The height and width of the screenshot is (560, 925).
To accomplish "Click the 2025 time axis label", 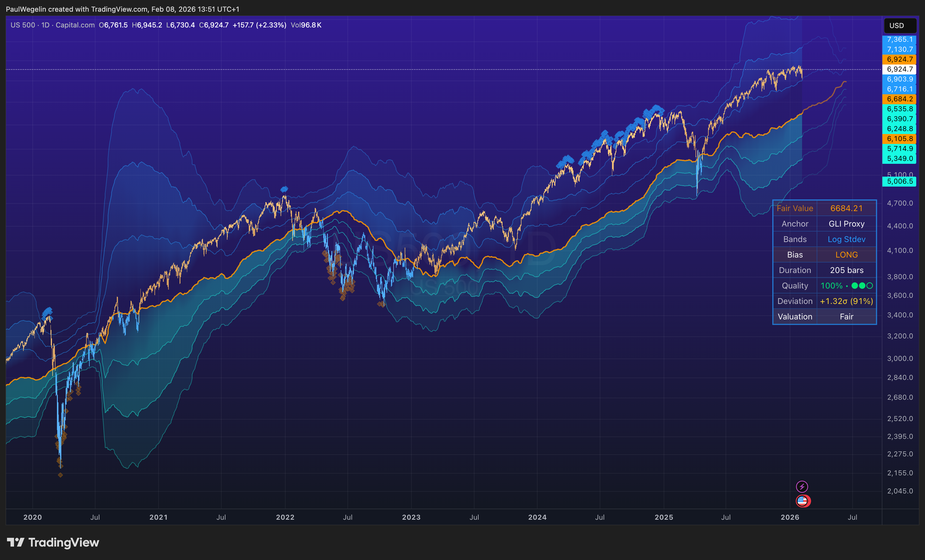I will click(x=664, y=517).
